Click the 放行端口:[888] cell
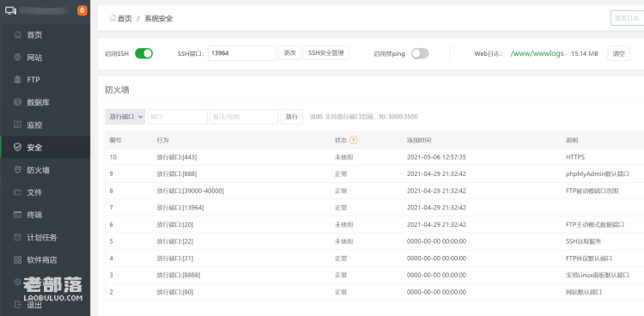The width and height of the screenshot is (644, 316). pyautogui.click(x=177, y=173)
